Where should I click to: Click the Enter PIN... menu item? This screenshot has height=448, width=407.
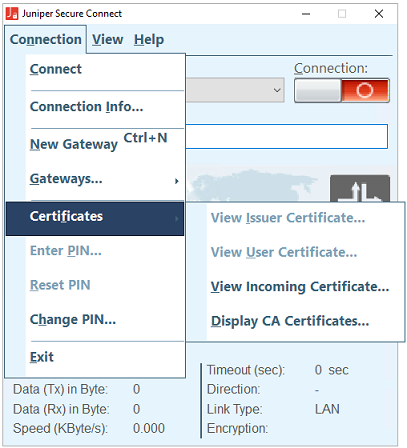(95, 251)
